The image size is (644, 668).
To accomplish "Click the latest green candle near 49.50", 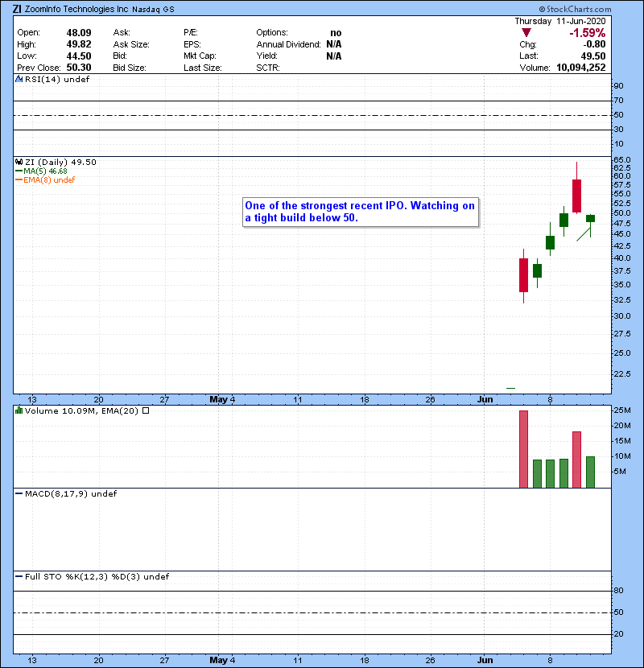I will point(590,219).
